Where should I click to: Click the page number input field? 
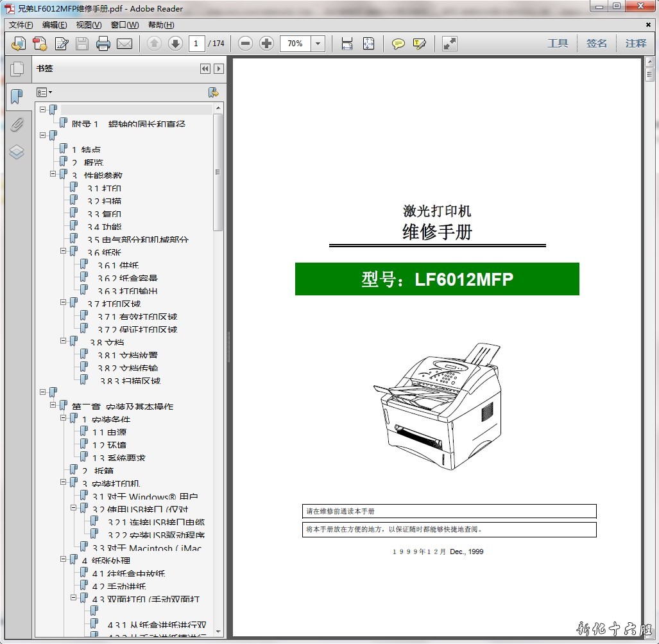pyautogui.click(x=196, y=44)
